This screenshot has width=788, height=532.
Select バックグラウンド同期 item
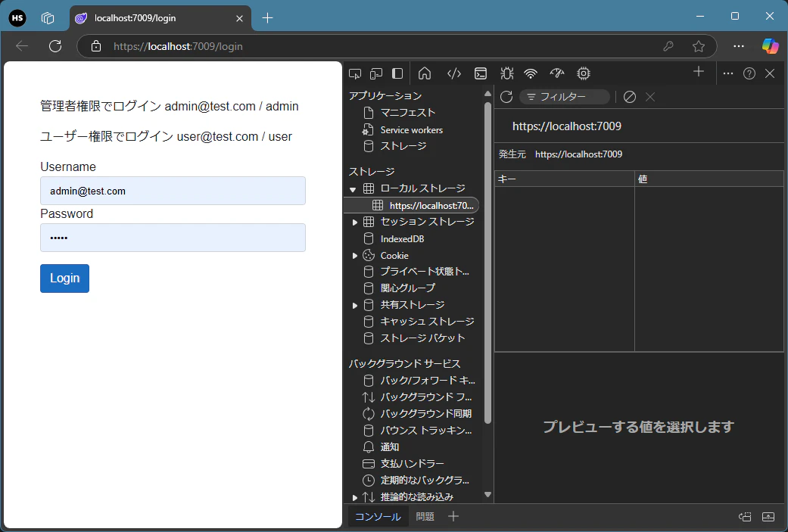pos(425,413)
